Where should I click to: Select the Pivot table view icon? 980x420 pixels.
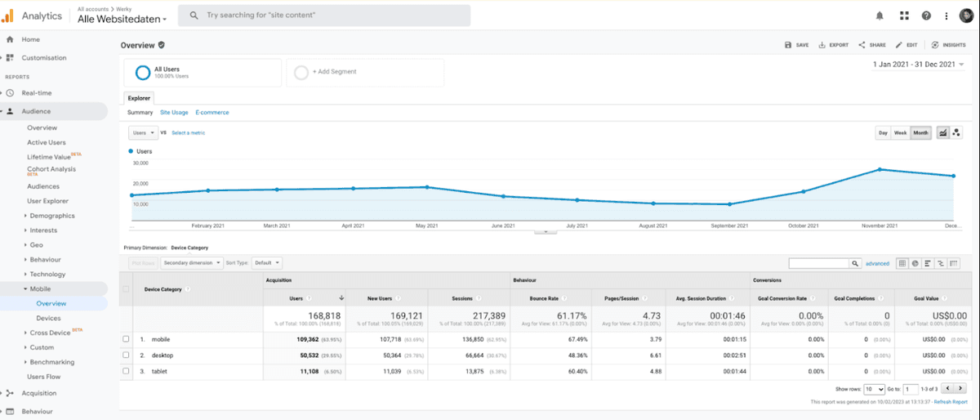954,263
